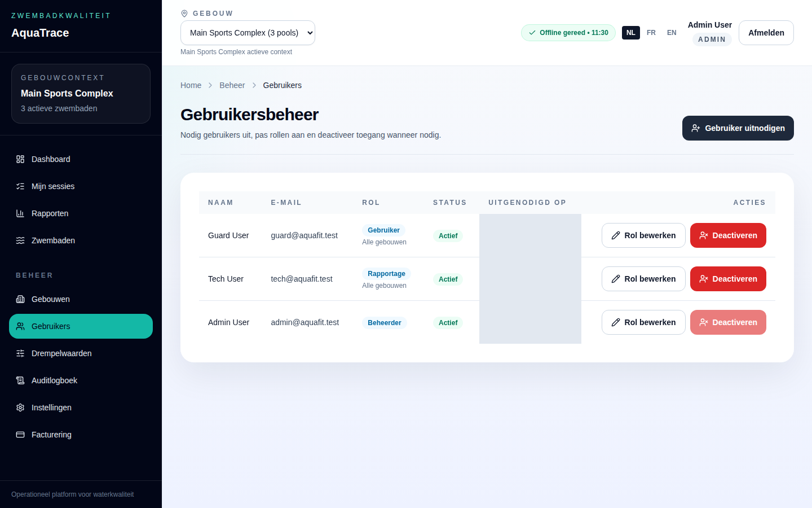This screenshot has width=812, height=508.
Task: Switch language to NL
Action: (631, 33)
